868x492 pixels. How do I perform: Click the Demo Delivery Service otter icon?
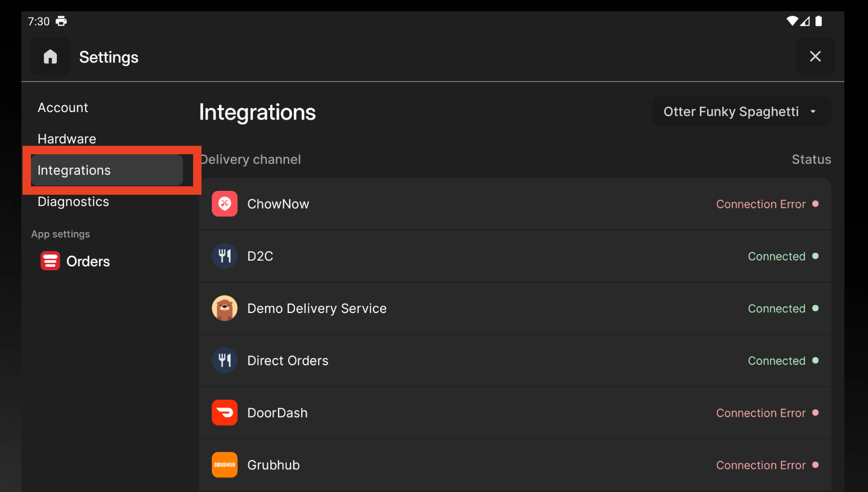pos(224,308)
